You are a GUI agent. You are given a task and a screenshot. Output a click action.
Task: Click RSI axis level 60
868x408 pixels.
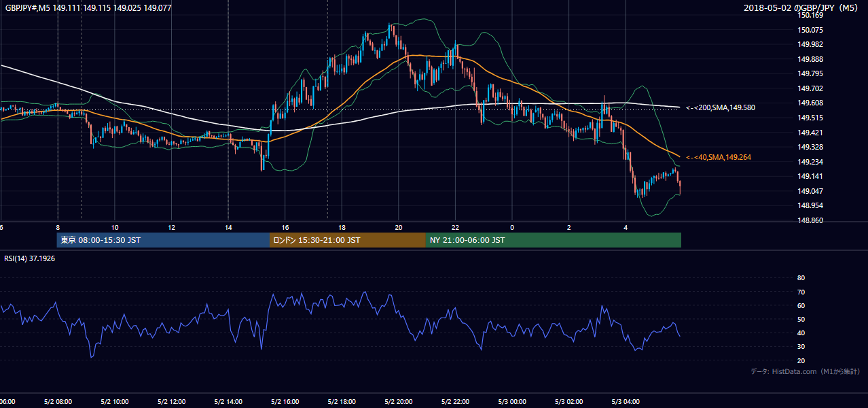click(801, 305)
